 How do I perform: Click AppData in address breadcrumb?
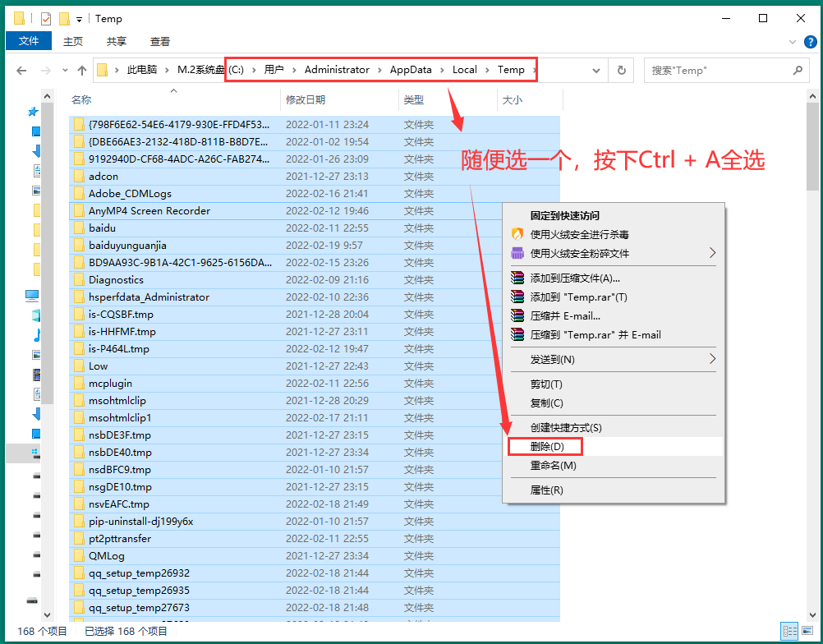coord(411,70)
